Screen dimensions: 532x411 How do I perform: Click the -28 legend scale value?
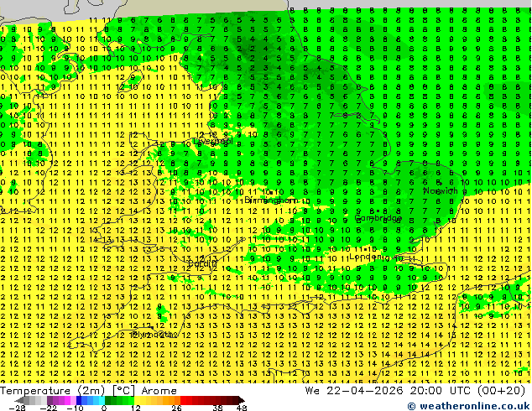tap(17, 408)
